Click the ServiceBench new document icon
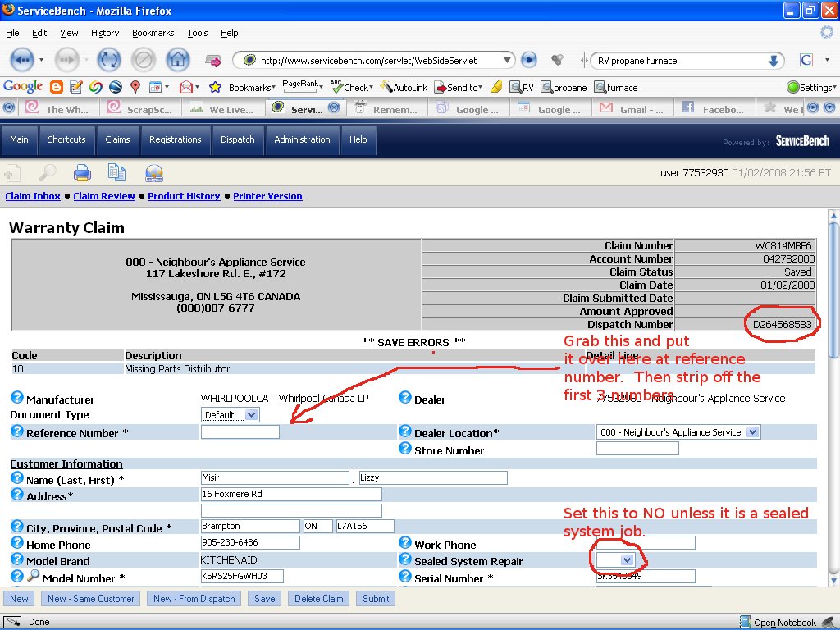 click(12, 172)
